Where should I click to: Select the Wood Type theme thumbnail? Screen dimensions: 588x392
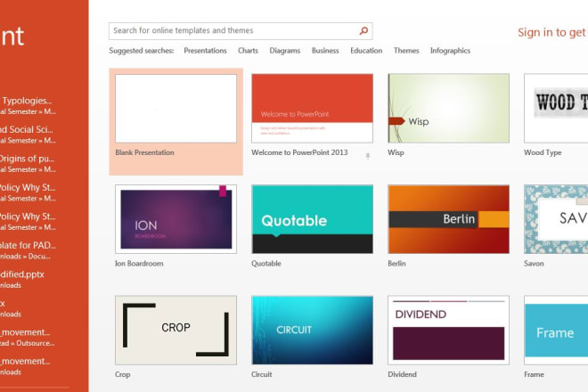[556, 109]
